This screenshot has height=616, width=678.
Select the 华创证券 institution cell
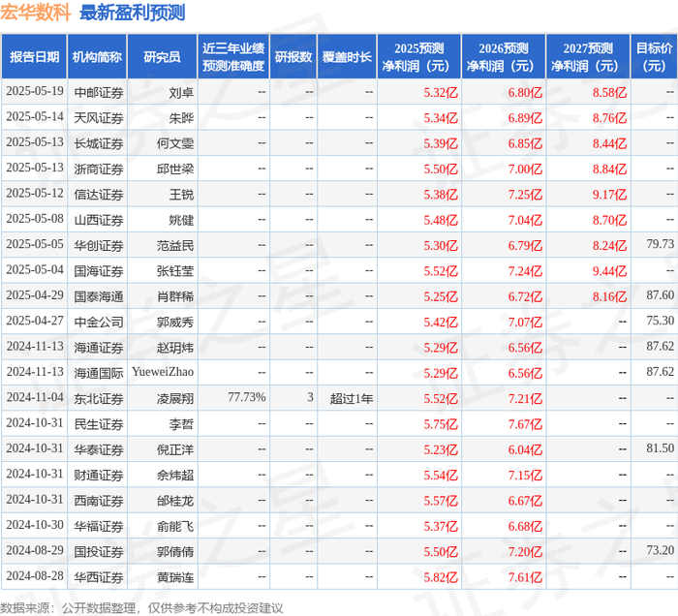point(99,245)
